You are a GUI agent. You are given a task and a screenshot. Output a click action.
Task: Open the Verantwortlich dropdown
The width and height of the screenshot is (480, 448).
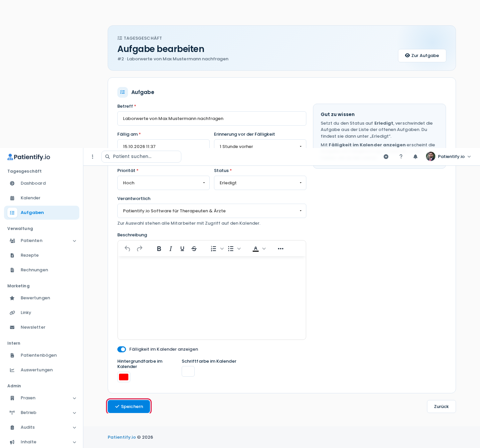pos(212,211)
